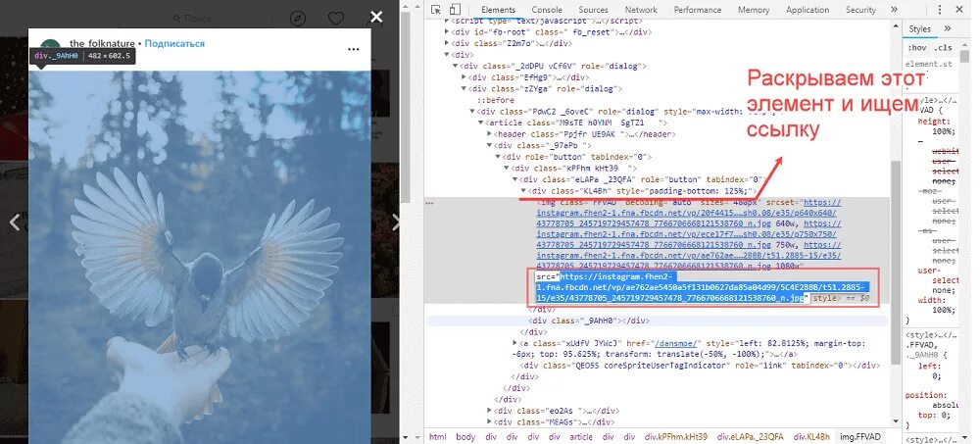The image size is (980, 444).
Task: Open the post's three-dot options menu
Action: click(x=353, y=49)
